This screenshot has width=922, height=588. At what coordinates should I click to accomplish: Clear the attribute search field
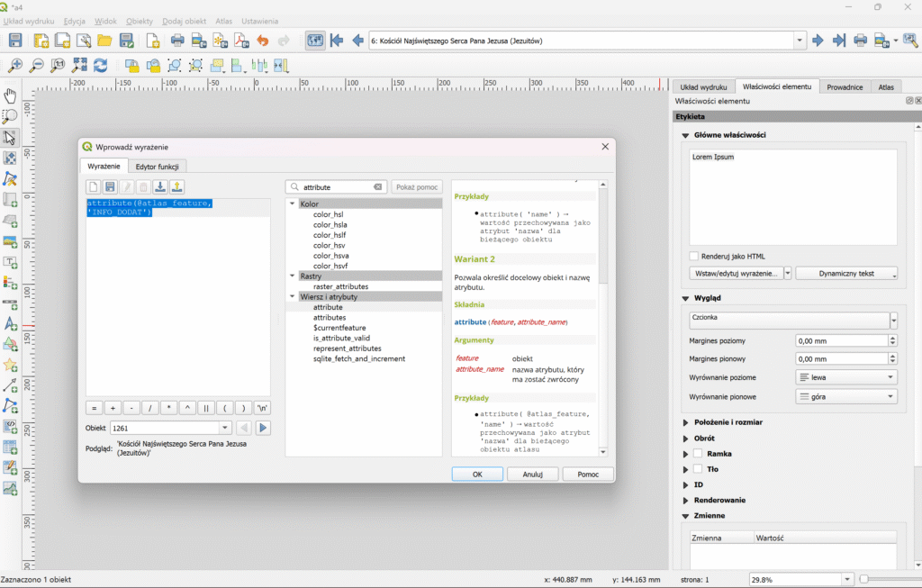378,187
